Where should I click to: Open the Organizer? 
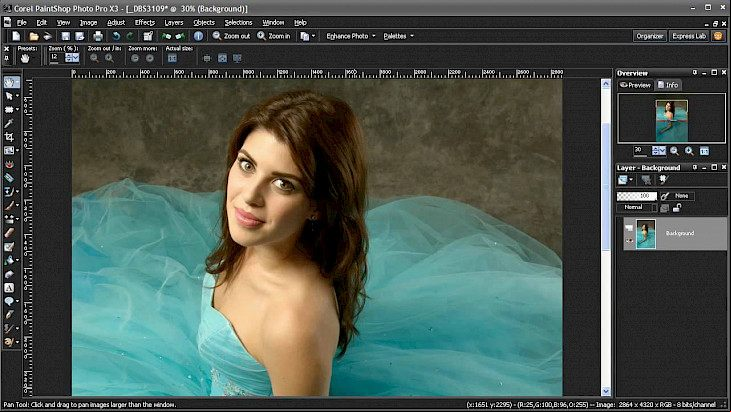point(649,36)
